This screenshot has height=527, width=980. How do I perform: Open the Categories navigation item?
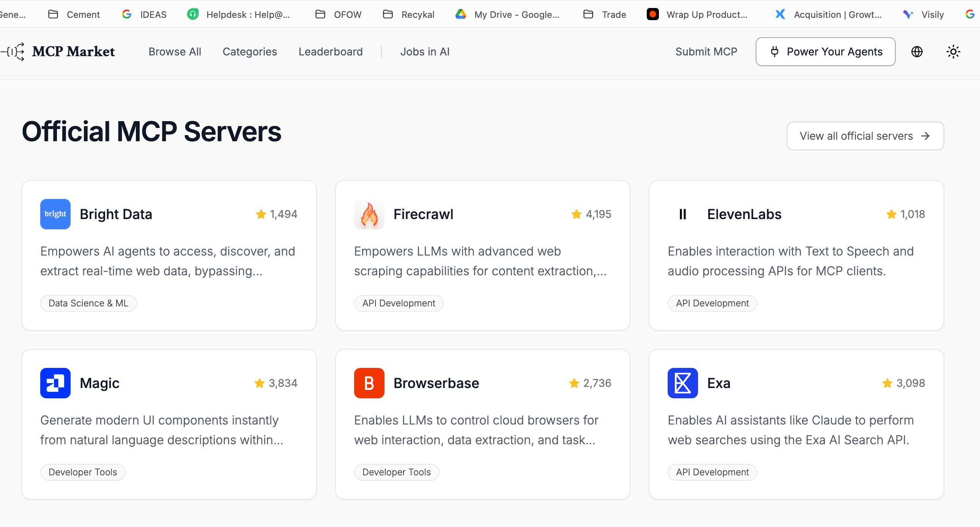pyautogui.click(x=250, y=52)
